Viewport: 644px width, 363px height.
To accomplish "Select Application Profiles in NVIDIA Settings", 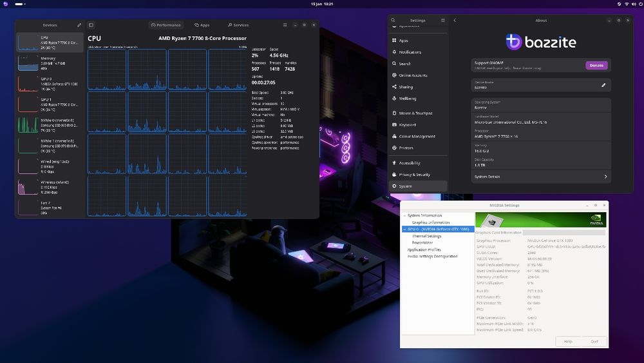I will (x=424, y=250).
